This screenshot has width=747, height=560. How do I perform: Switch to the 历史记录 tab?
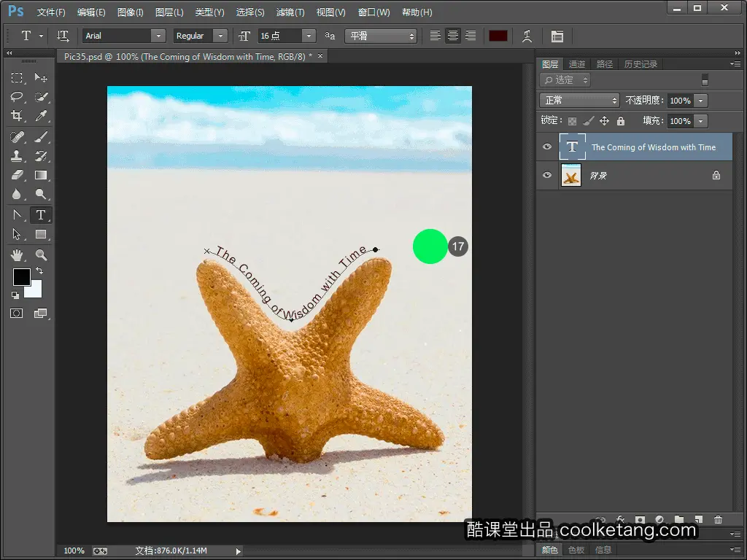(640, 64)
